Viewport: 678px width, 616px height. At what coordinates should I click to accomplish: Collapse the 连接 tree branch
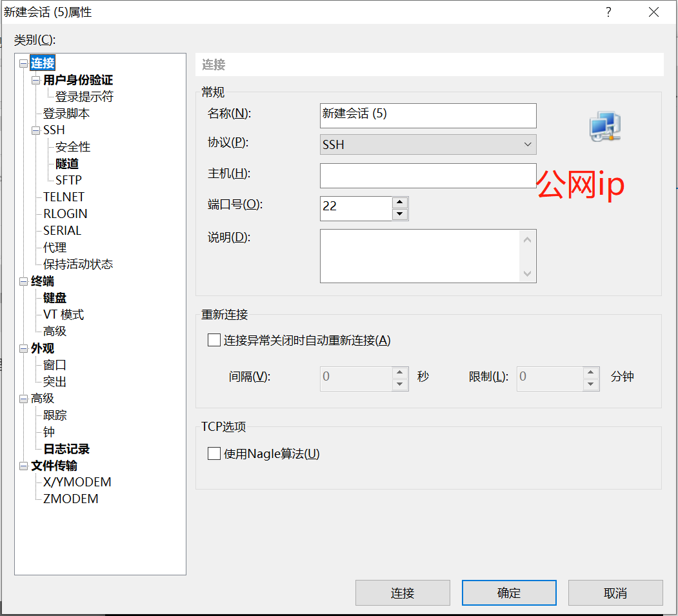(x=22, y=63)
